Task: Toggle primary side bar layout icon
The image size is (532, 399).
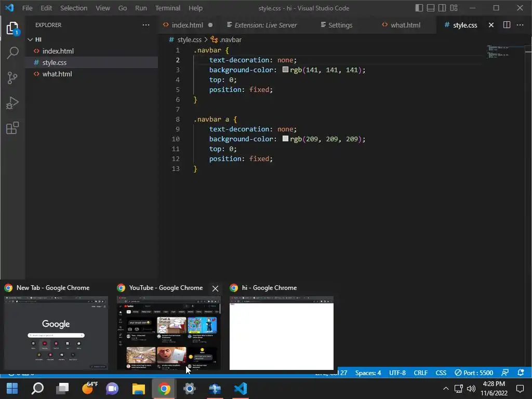Action: coord(419,8)
